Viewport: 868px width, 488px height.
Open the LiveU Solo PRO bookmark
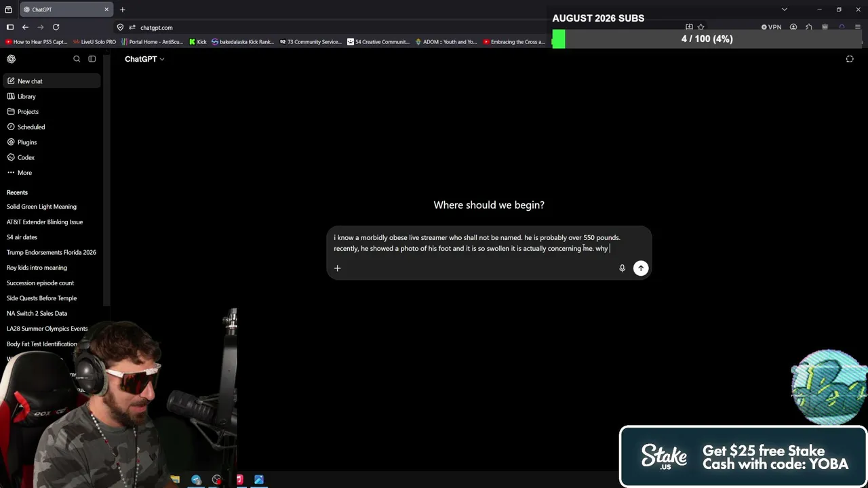(94, 42)
